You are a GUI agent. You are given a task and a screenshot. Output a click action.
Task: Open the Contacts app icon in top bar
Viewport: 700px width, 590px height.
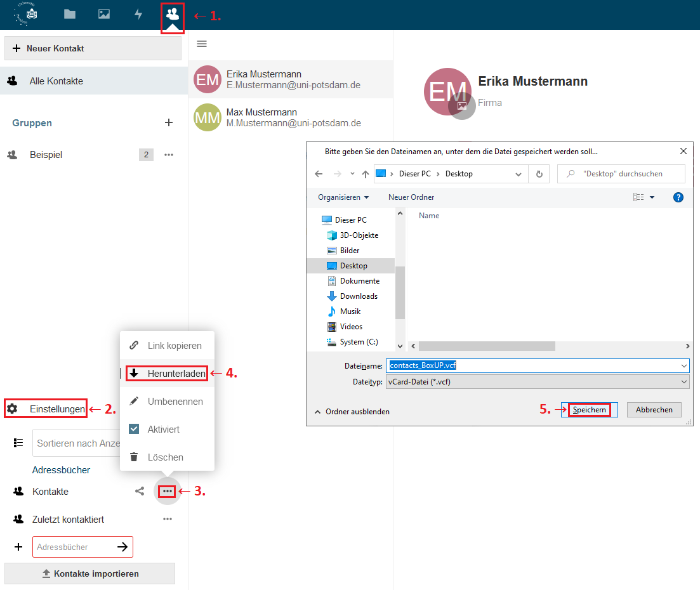click(173, 15)
